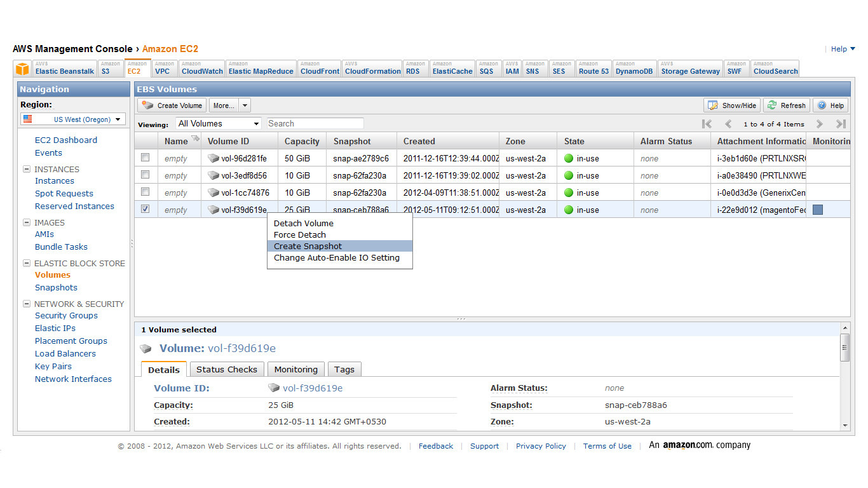
Task: Select the checkbox for vol-3edf8d56
Action: coord(145,175)
